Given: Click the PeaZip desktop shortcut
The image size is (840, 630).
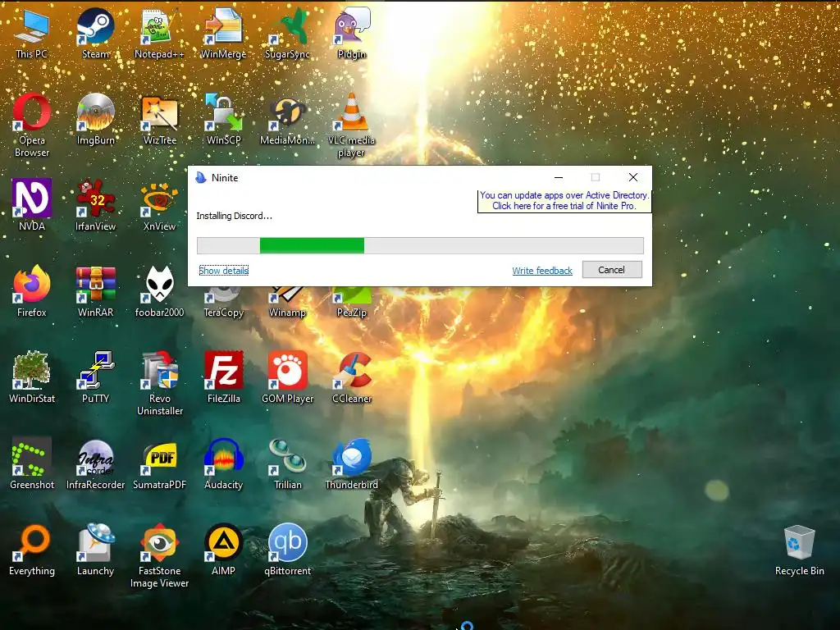Looking at the screenshot, I should tap(351, 304).
